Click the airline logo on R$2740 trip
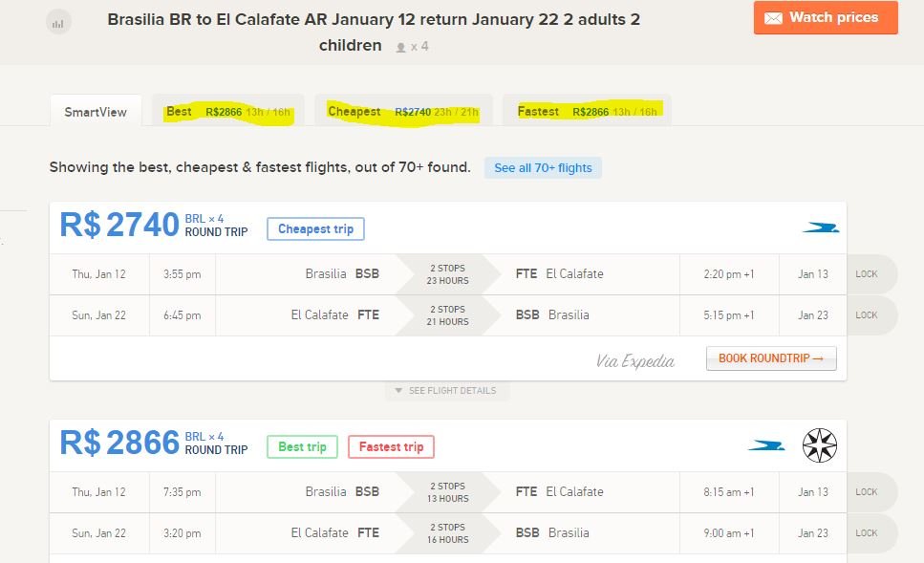924x563 pixels. pyautogui.click(x=820, y=227)
